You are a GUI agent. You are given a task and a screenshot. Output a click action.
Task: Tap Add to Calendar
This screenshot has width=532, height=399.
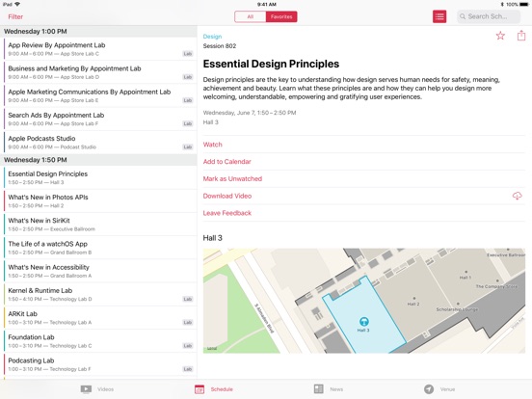pyautogui.click(x=227, y=162)
